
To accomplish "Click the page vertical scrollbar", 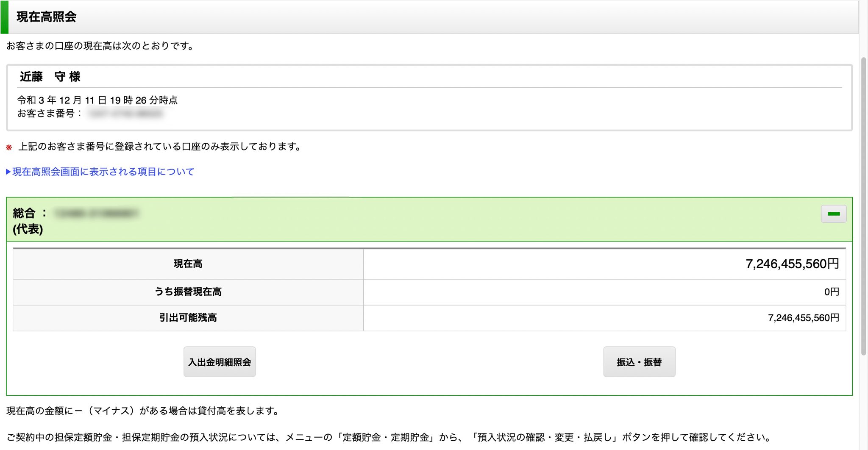I will click(863, 206).
